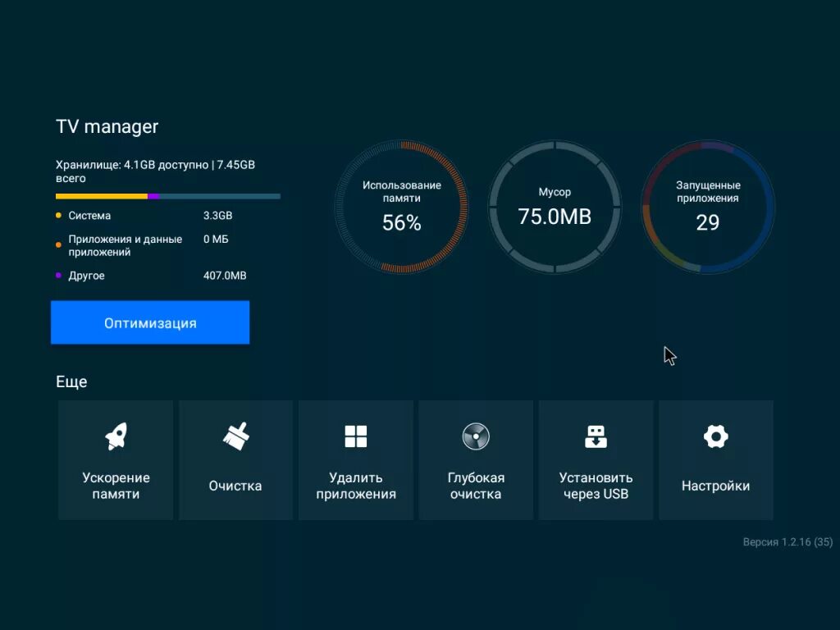Open the Настройки tile label
The width and height of the screenshot is (840, 630).
point(715,486)
